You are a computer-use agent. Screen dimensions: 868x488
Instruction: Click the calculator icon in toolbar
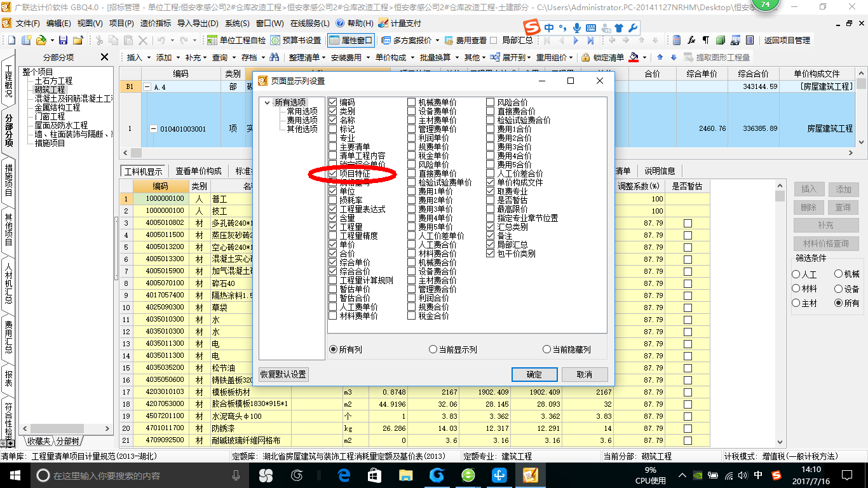(677, 40)
